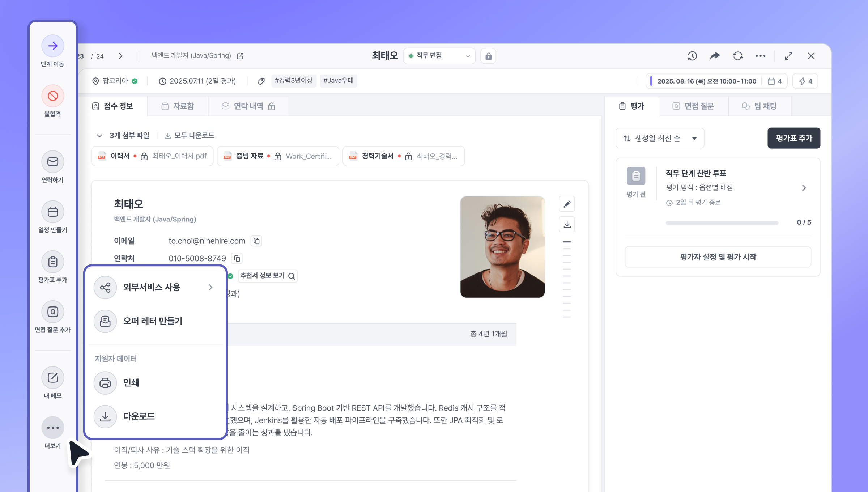Click 평가자 설정 및 평가 시작 button

pos(718,257)
